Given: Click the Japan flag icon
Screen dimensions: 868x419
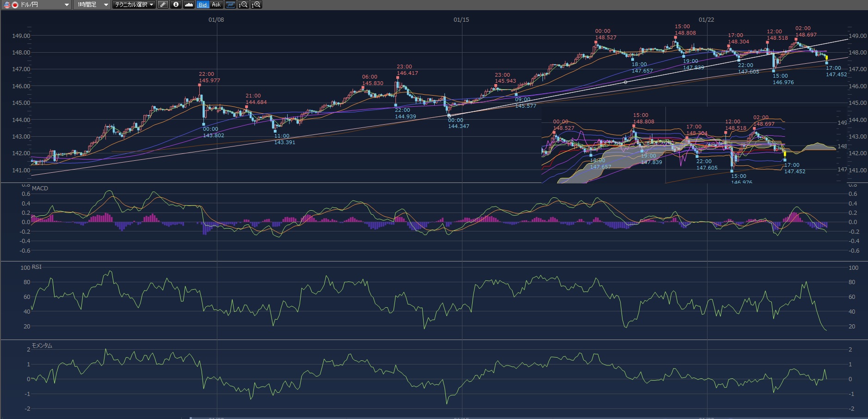Looking at the screenshot, I should [x=15, y=5].
